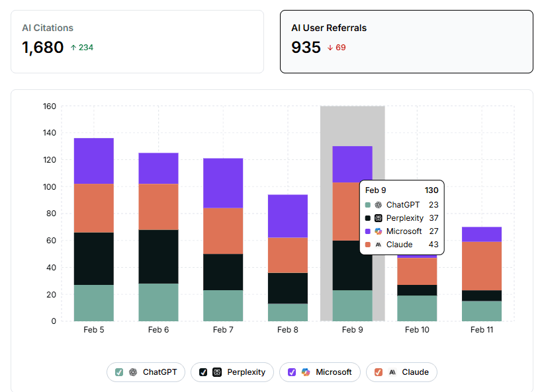This screenshot has width=542, height=392.
Task: Click the orange Claude color swatch in tooltip
Action: click(367, 244)
